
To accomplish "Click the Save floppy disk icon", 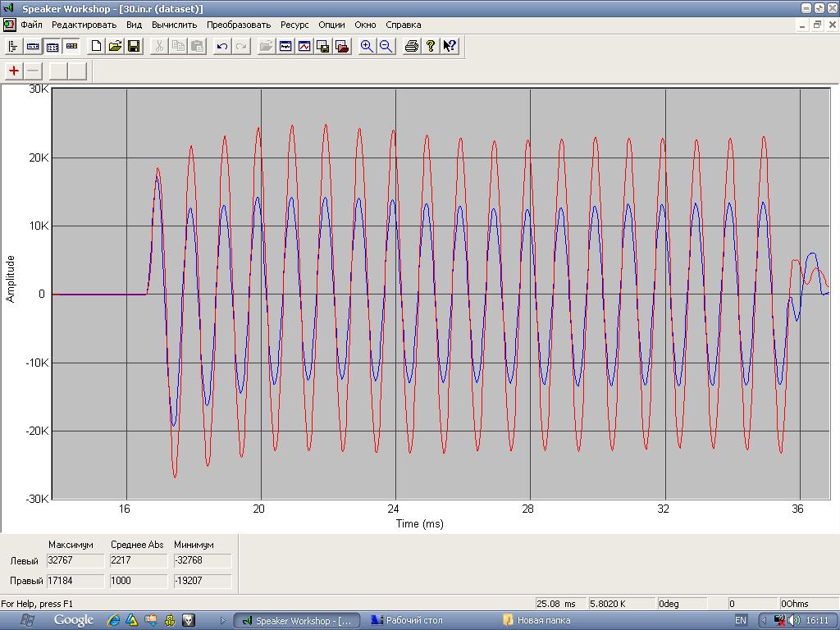I will [134, 47].
